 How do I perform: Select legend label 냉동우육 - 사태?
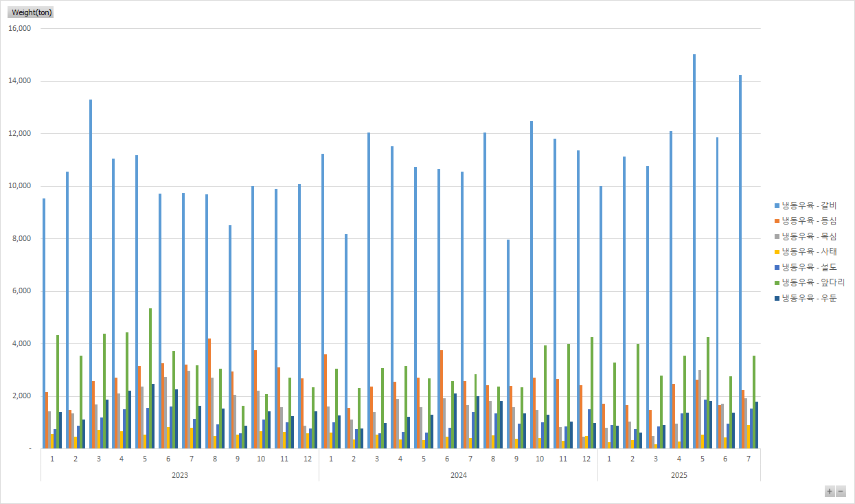(x=809, y=252)
